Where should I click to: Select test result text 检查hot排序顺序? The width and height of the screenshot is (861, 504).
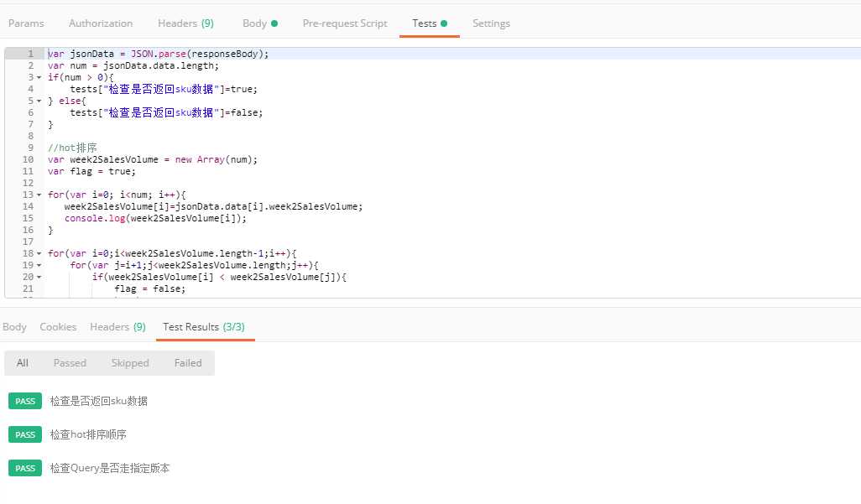[88, 434]
